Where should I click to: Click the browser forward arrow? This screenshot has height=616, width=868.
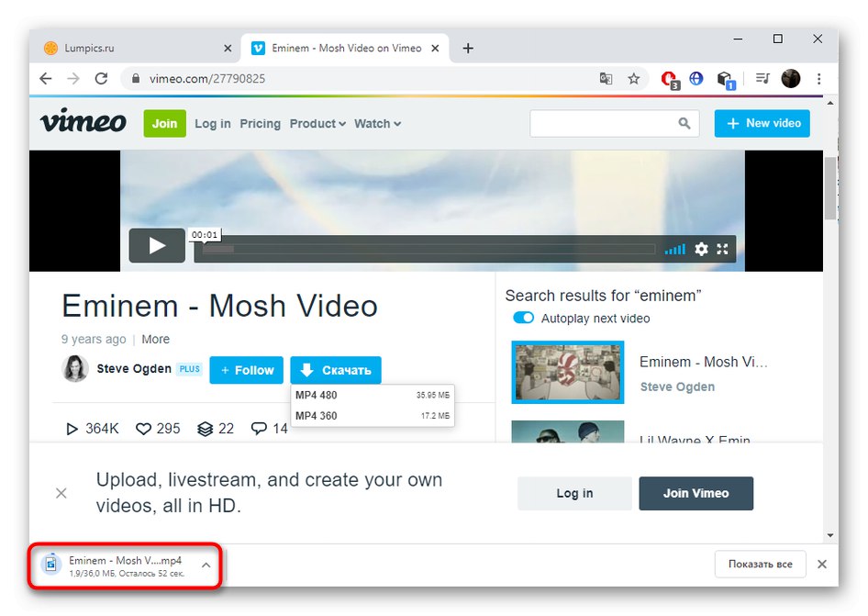73,79
